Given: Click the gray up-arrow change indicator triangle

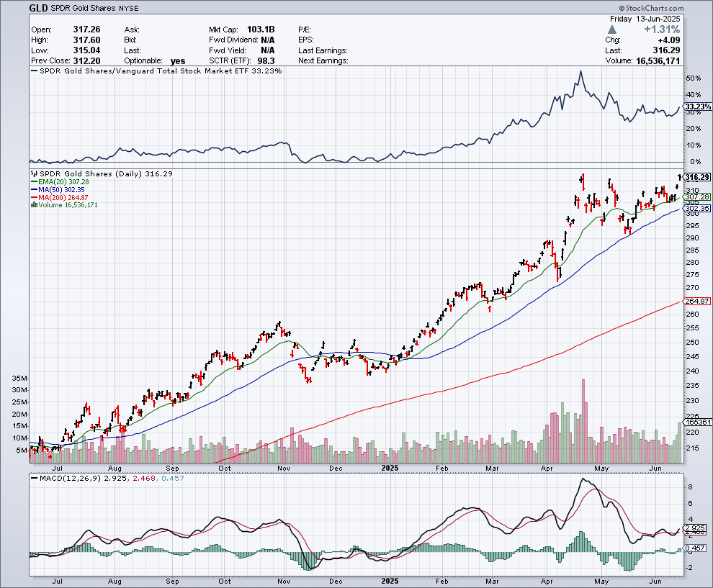Looking at the screenshot, I should click(x=612, y=30).
